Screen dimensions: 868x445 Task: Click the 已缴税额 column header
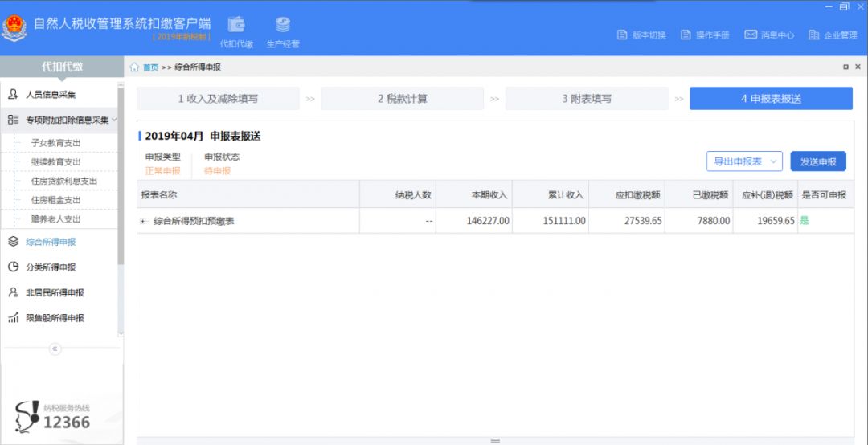[x=698, y=194]
